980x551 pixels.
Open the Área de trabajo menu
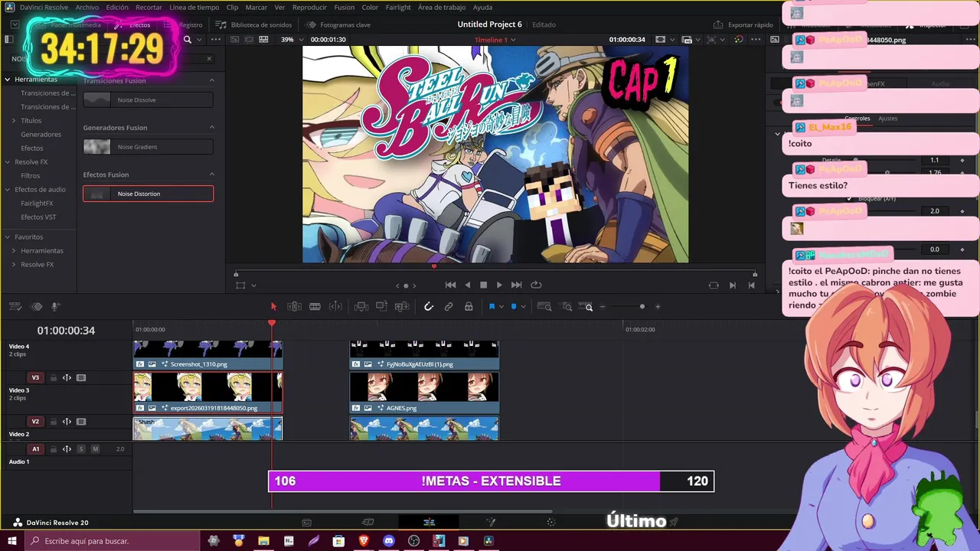pos(442,7)
